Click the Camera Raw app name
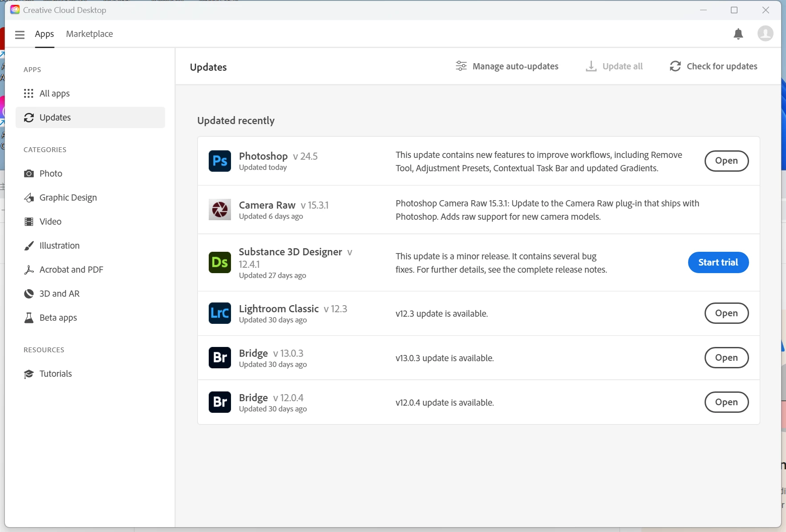Image resolution: width=786 pixels, height=532 pixels. coord(267,205)
